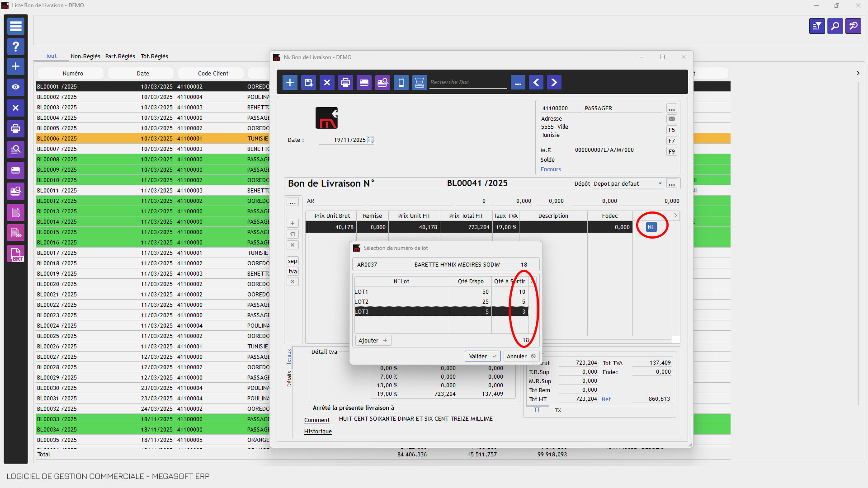Click the new document plus icon in dialog toolbar

click(x=290, y=82)
